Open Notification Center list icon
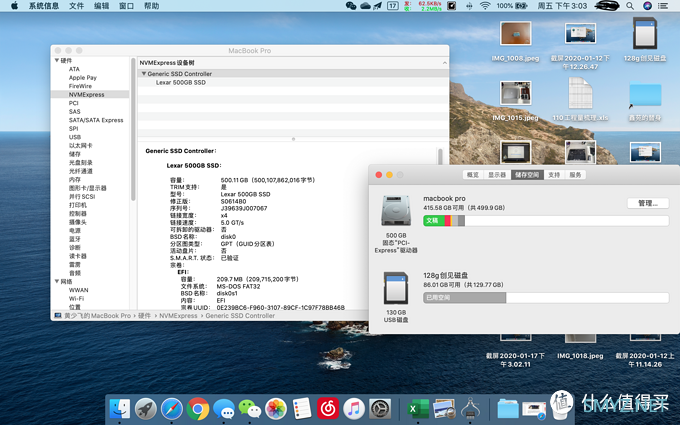680x425 pixels. 663,6
